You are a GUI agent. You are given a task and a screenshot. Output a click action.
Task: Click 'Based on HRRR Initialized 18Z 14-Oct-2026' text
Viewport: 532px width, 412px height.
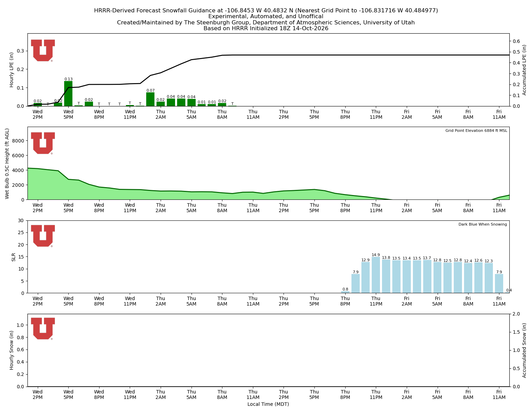click(266, 28)
